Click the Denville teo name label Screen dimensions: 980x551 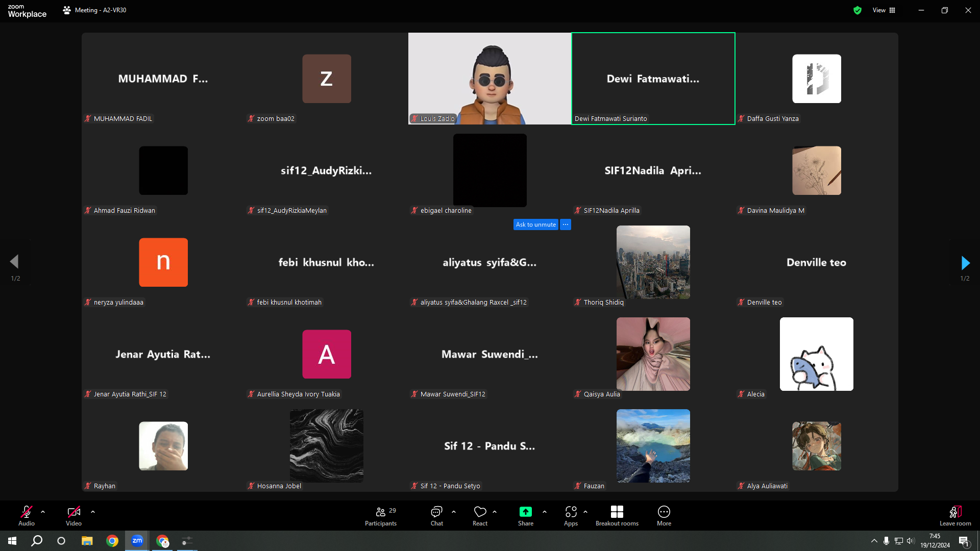[764, 302]
